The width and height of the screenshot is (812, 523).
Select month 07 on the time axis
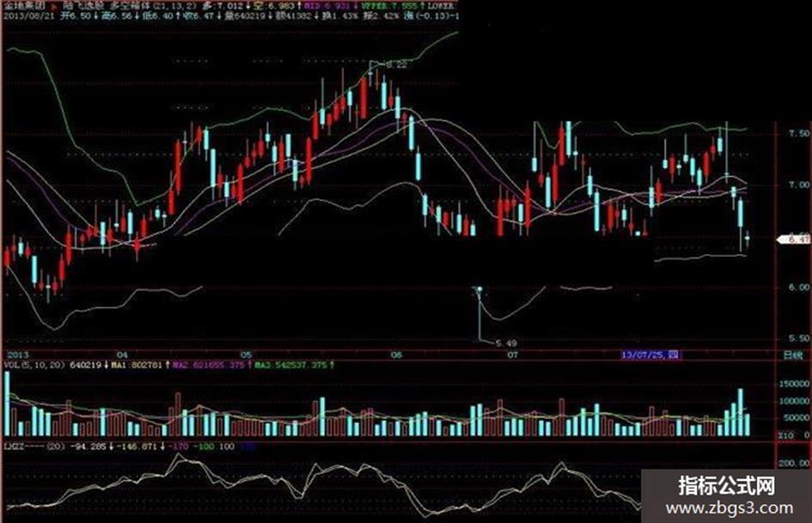click(x=512, y=356)
